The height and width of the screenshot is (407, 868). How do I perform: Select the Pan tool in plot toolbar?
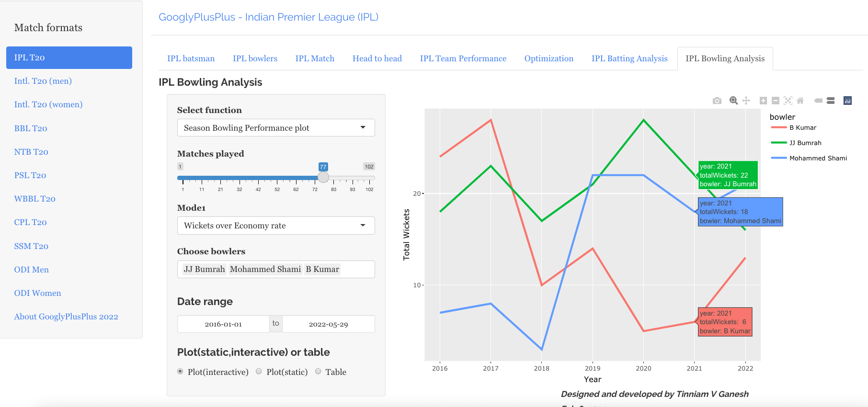[746, 101]
